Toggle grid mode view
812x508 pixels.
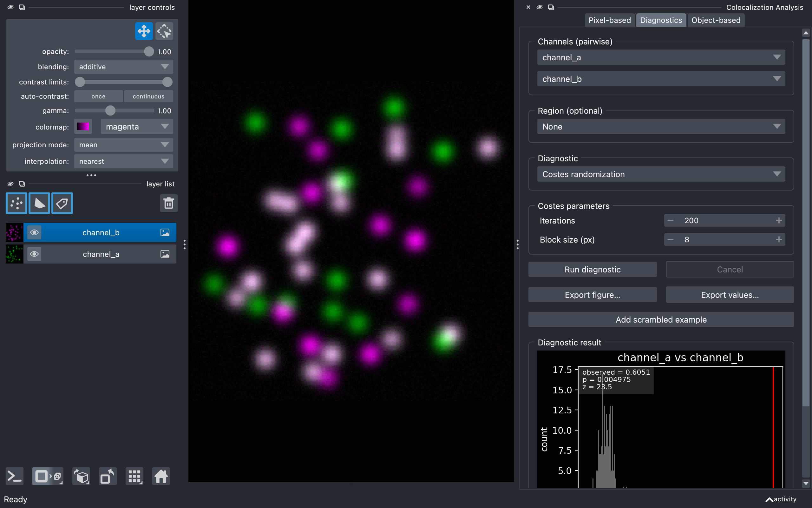coord(134,476)
